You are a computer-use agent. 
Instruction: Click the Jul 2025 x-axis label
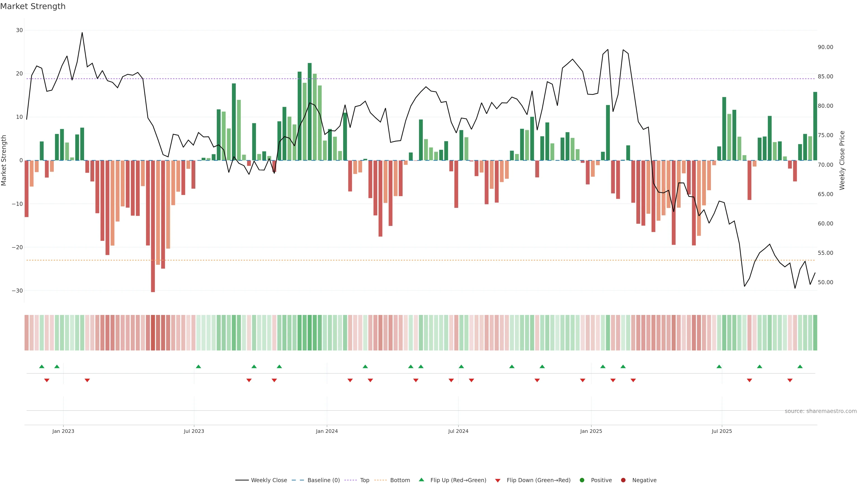click(x=722, y=431)
